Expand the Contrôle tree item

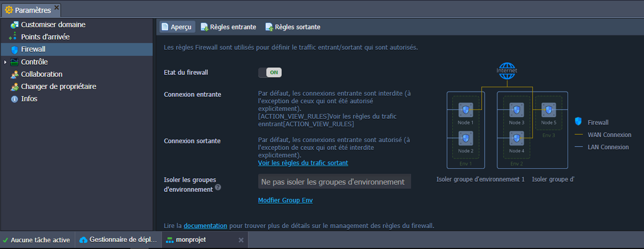tap(5, 62)
